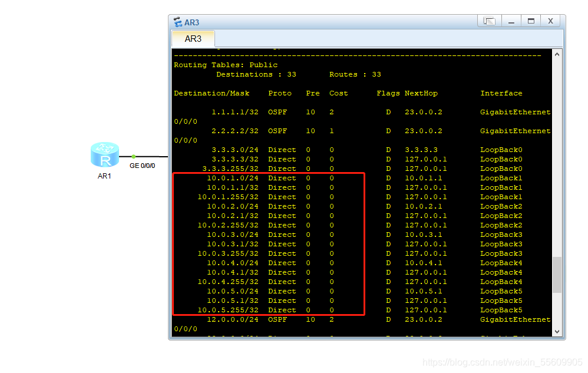This screenshot has height=373, width=588.
Task: Click the Destination/Mask column header
Action: click(212, 93)
